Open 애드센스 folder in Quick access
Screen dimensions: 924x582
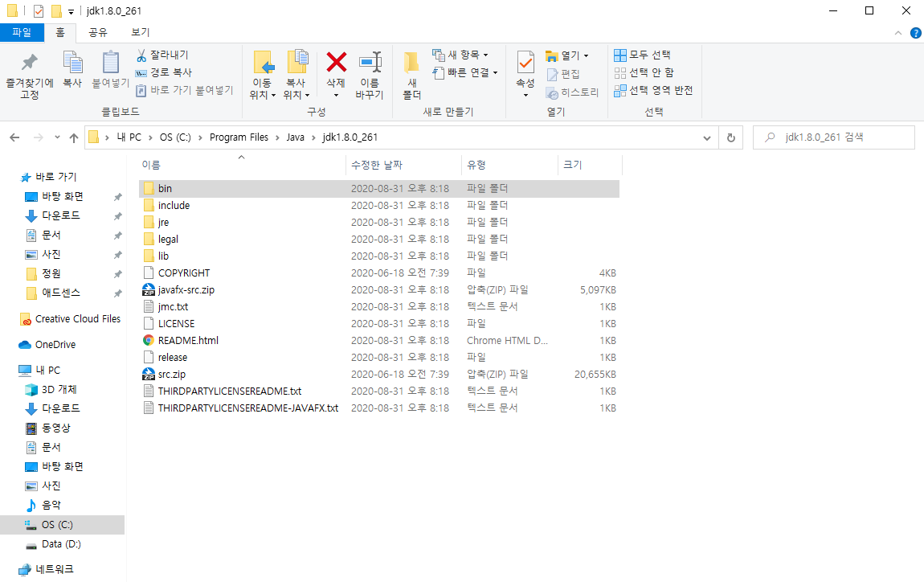pos(53,293)
